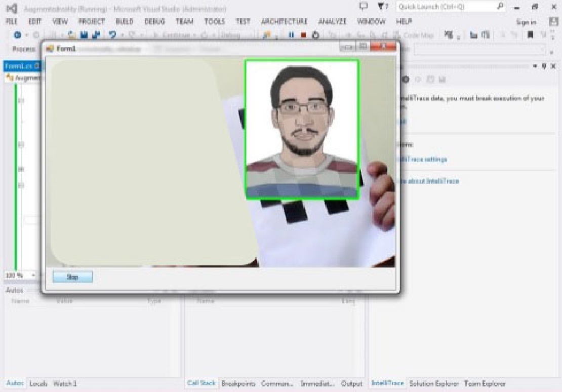Image resolution: width=562 pixels, height=392 pixels.
Task: Open the DEBUG menu
Action: coord(154,22)
